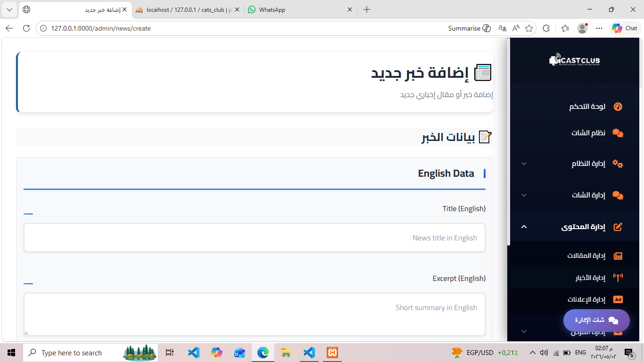
Task: Click the شات الإدارة floating button
Action: [596, 321]
